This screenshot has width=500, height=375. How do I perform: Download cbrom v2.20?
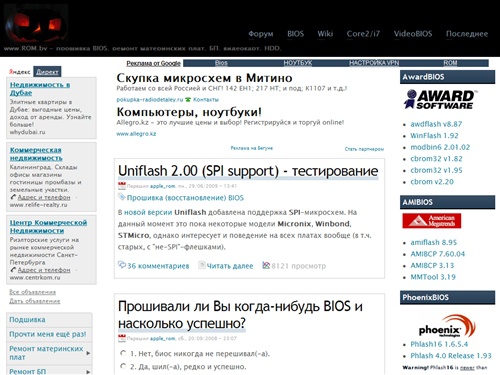point(432,182)
